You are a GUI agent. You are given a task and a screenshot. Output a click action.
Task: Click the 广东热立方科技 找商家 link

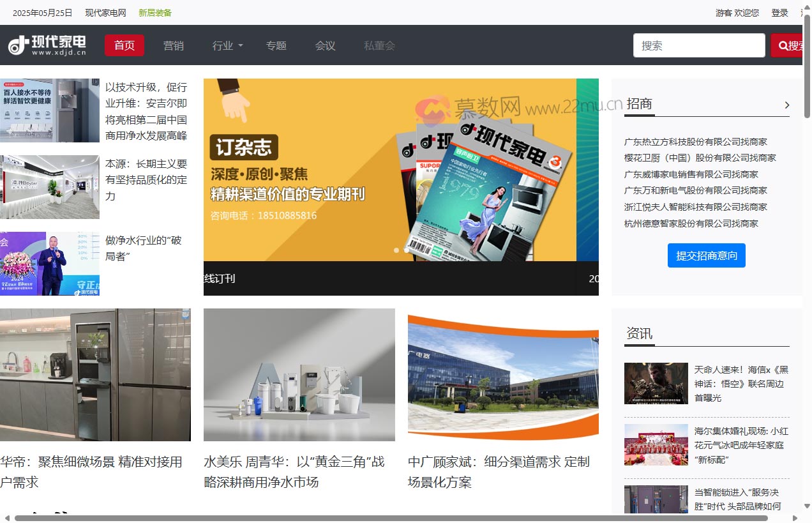click(x=696, y=142)
